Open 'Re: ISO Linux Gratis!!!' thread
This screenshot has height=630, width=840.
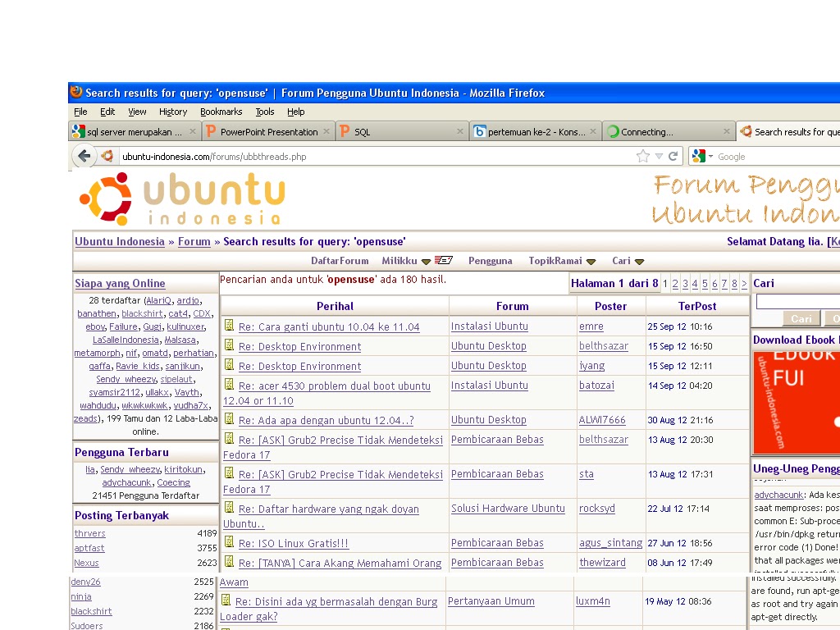click(x=294, y=543)
